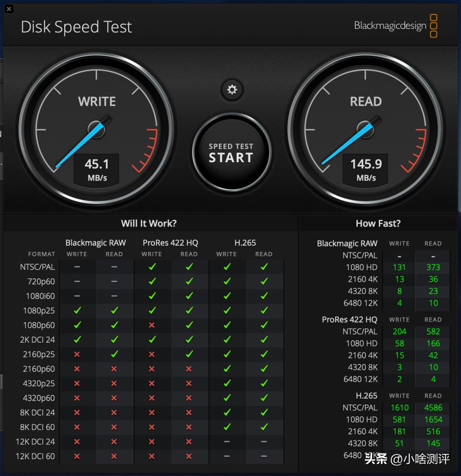Click the 1080p60 row label
Image resolution: width=461 pixels, height=476 pixels.
point(39,325)
